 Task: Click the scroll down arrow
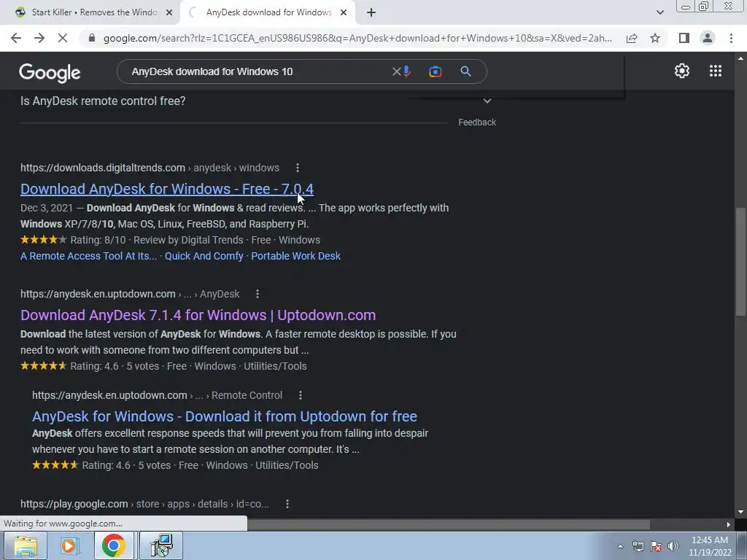pyautogui.click(x=740, y=512)
